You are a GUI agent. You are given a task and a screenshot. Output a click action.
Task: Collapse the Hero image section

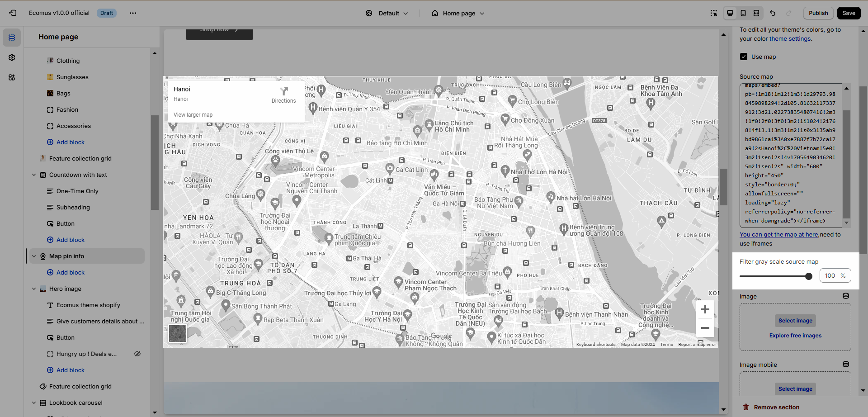tap(34, 289)
